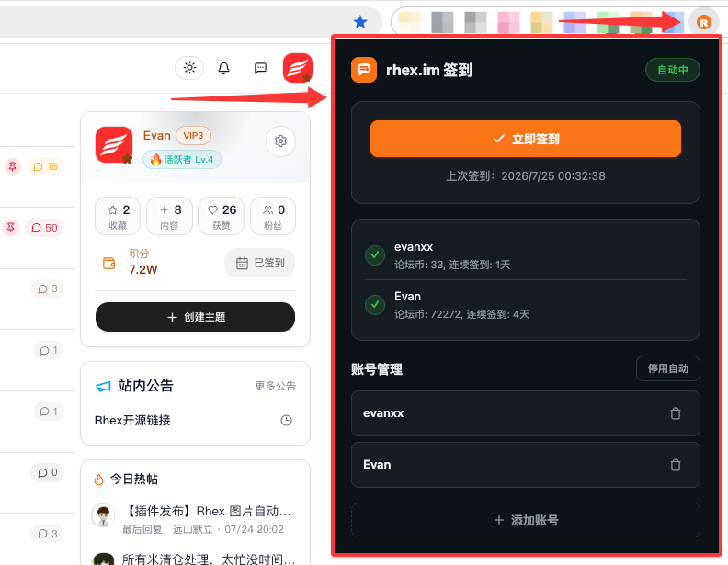Click the 活跃者 Lv.4 level badge
The width and height of the screenshot is (728, 565).
click(x=182, y=160)
